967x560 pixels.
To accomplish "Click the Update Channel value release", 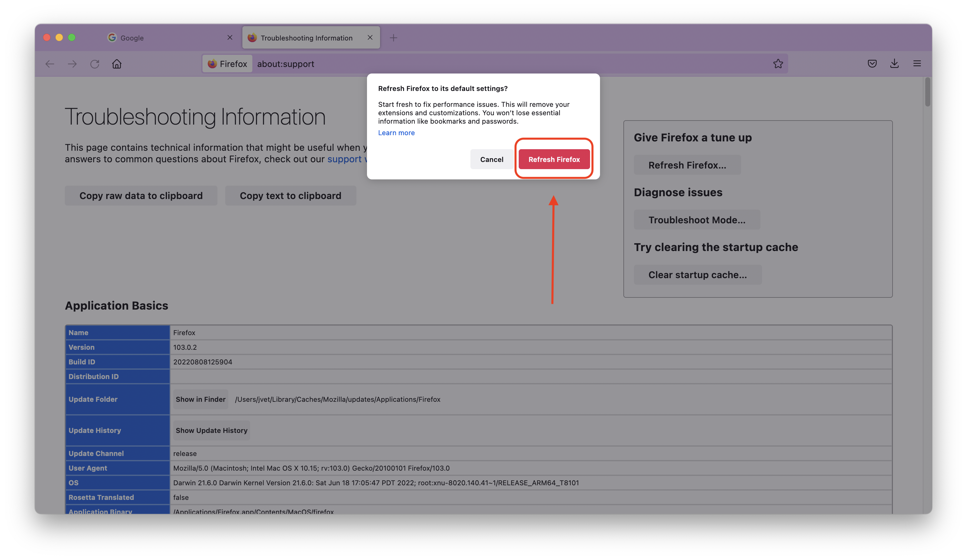I will 184,453.
